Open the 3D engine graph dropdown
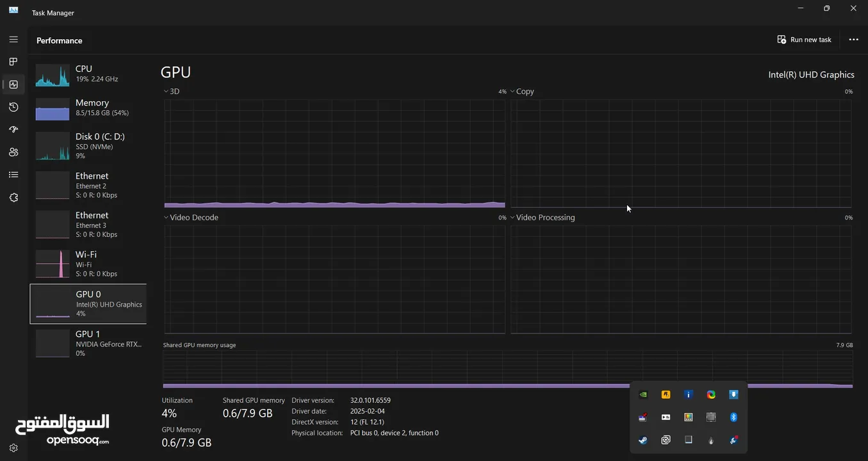This screenshot has width=868, height=461. (x=167, y=92)
